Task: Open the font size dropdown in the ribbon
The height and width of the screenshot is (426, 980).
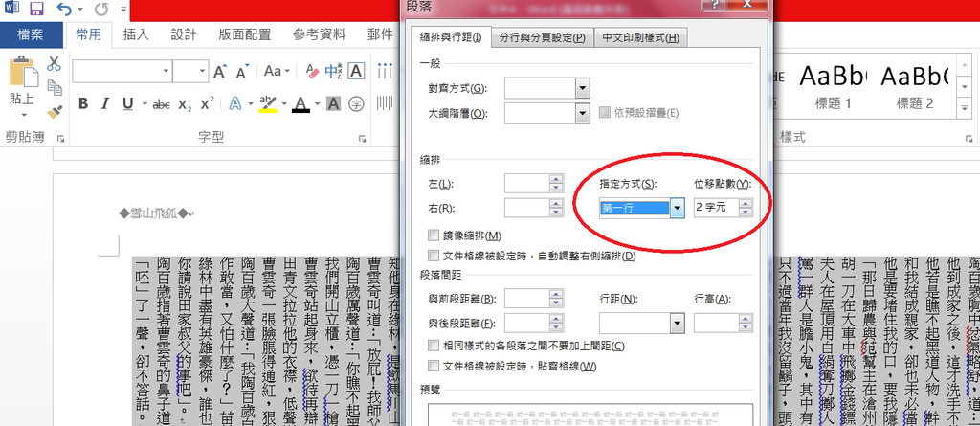Action: click(201, 71)
